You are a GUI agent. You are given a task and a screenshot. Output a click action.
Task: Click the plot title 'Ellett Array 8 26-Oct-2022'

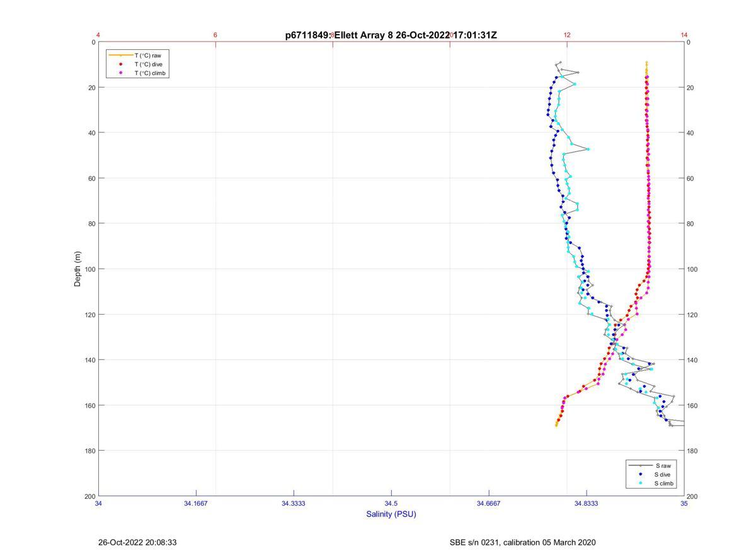tap(391, 35)
